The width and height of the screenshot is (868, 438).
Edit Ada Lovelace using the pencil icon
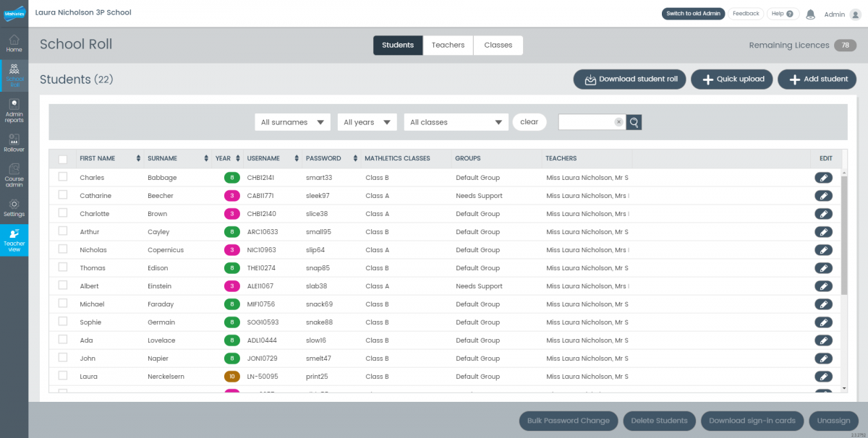(824, 340)
